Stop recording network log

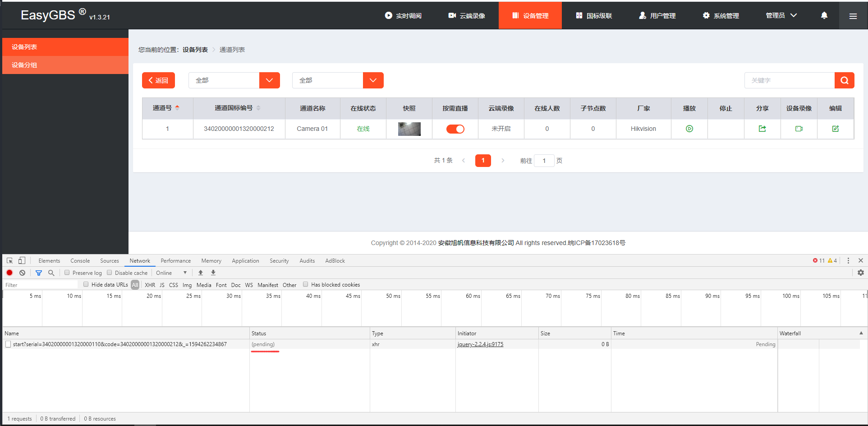[9, 273]
